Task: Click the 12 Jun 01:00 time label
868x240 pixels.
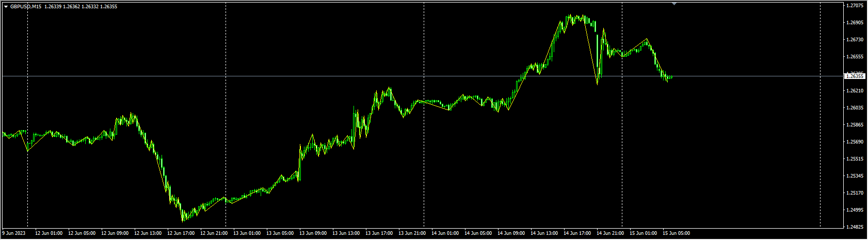Action: (49, 233)
